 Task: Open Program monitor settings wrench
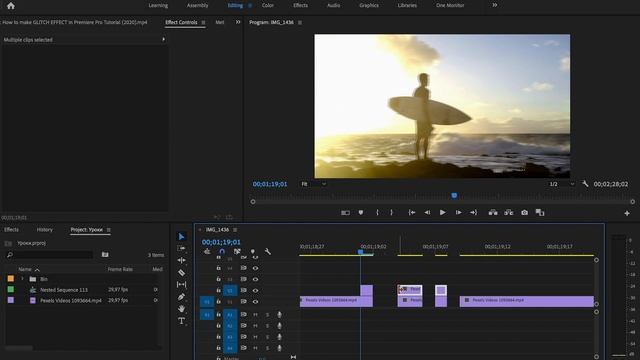[x=585, y=184]
